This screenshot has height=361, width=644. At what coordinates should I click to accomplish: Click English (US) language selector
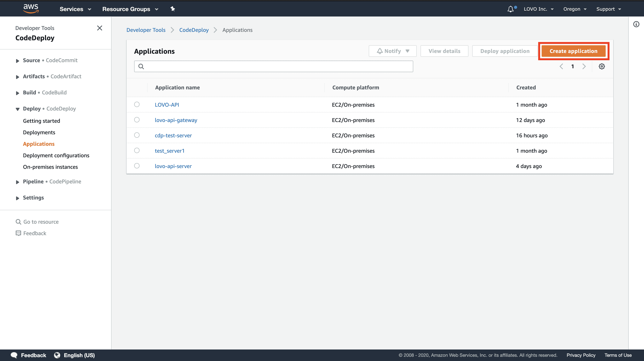click(x=79, y=355)
